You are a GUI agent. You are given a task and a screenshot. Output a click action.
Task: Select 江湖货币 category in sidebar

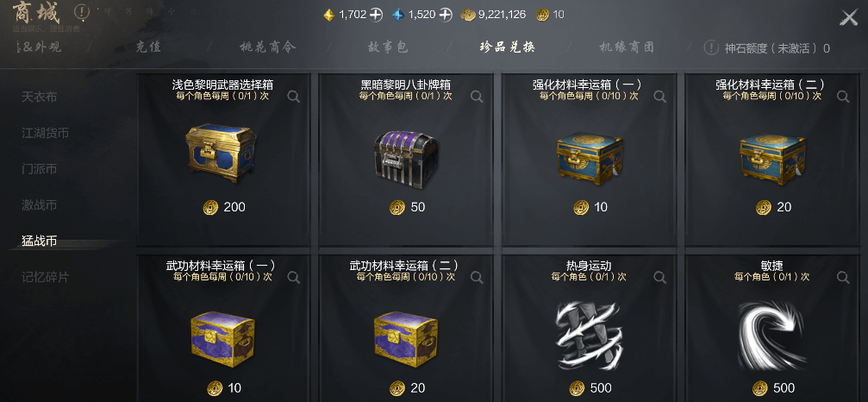46,134
